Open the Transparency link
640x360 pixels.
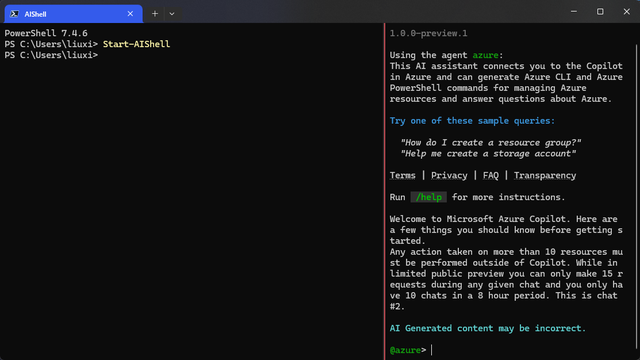pyautogui.click(x=545, y=176)
